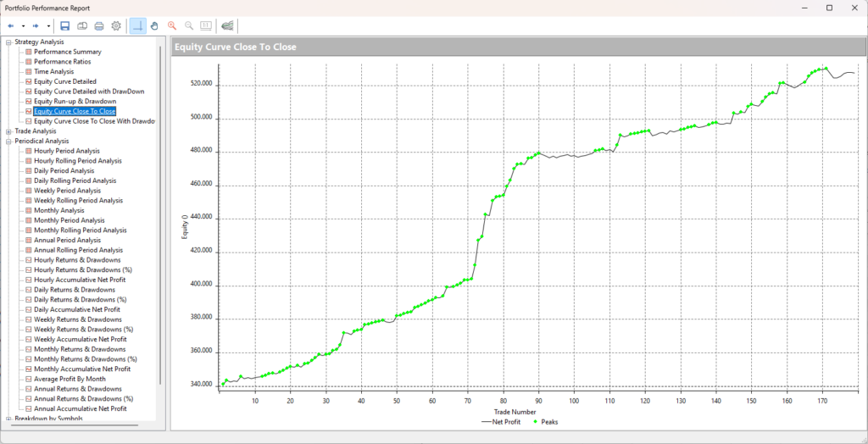Screen dimensions: 868x444
Task: Click the red zoom in magnifier
Action: click(x=172, y=26)
